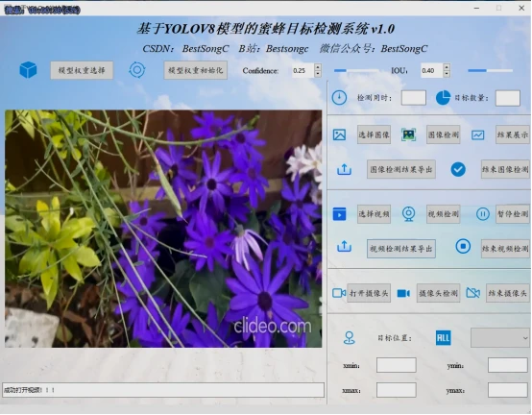
Task: Adjust the Confidence slider
Action: (x=356, y=70)
